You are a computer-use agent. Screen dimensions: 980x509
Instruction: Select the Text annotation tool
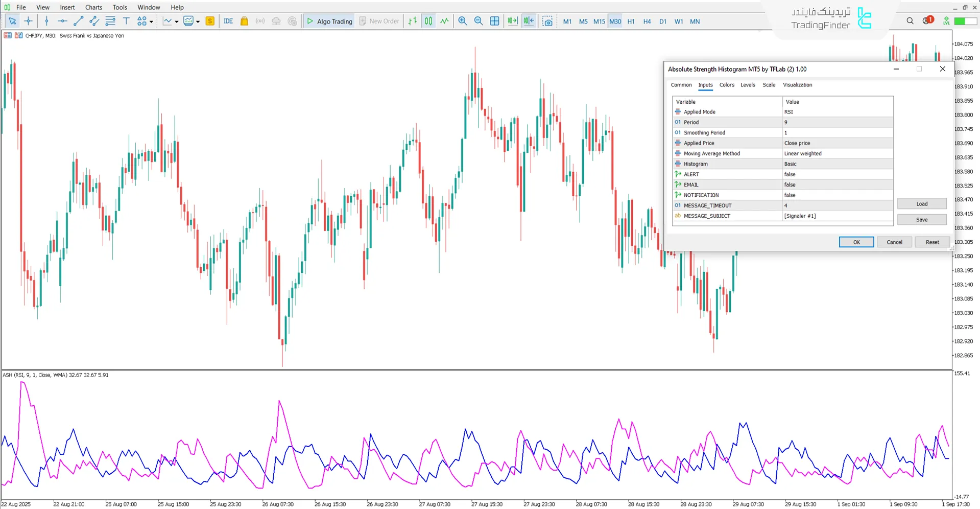[126, 21]
